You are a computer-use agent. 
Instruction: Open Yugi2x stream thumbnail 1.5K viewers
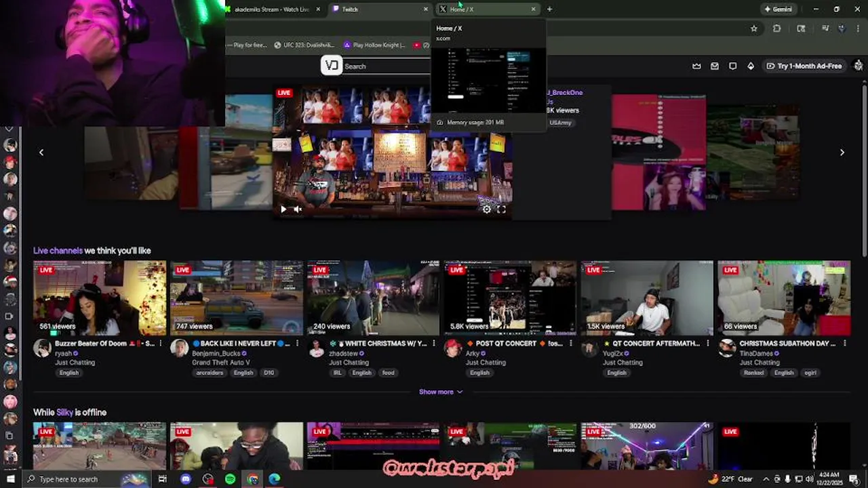click(x=647, y=298)
